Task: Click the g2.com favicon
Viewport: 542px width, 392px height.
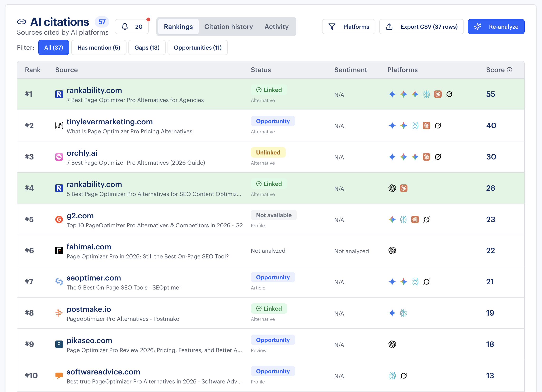Action: pyautogui.click(x=59, y=219)
